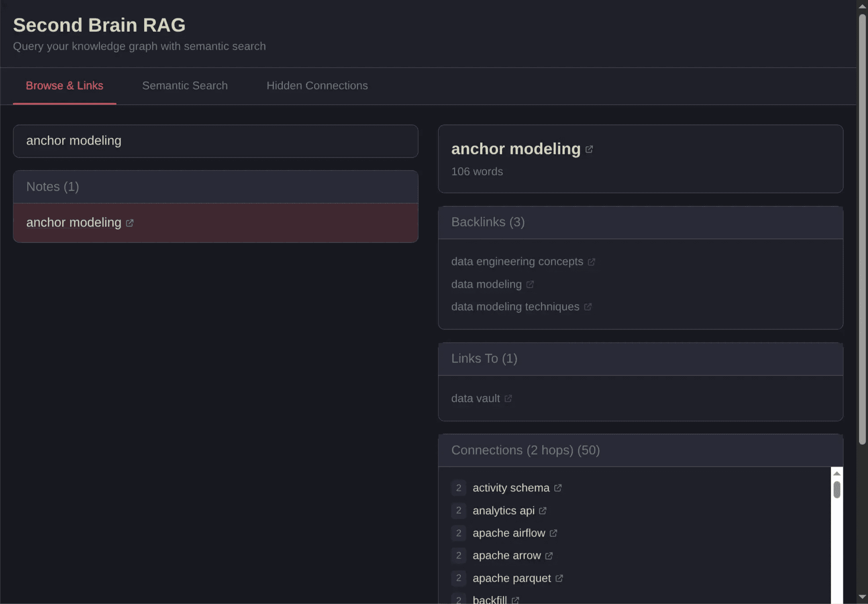Screen dimensions: 868x604
Task: Open external icon in the anchor modeling notes row
Action: pyautogui.click(x=130, y=223)
